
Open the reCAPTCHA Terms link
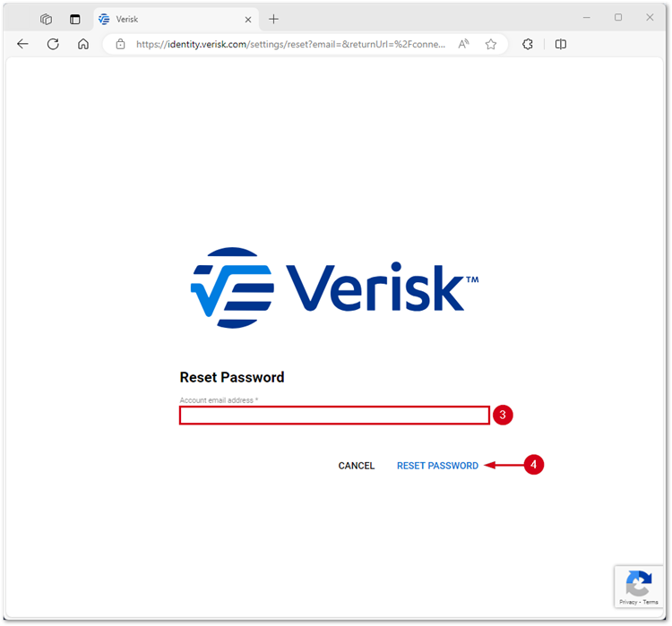click(650, 602)
